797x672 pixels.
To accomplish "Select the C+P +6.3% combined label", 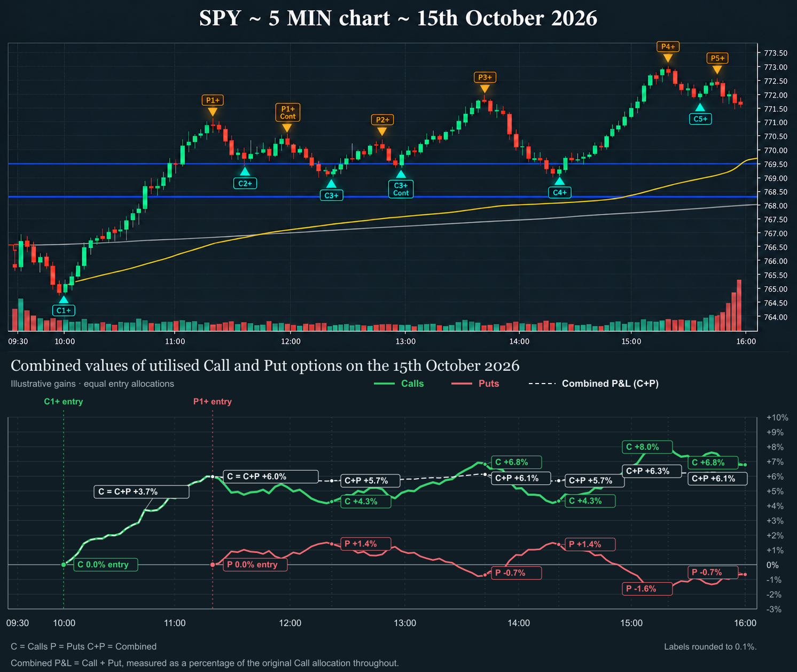I will [x=653, y=471].
